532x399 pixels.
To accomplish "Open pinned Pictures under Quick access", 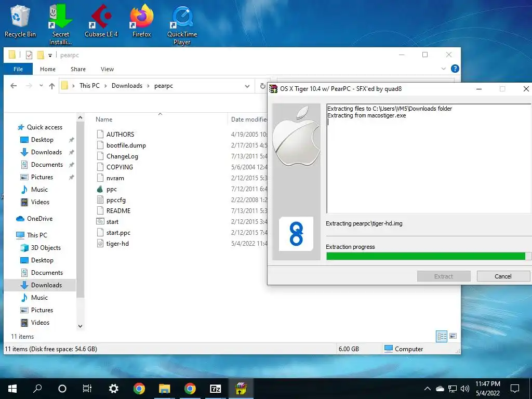I will click(x=42, y=177).
